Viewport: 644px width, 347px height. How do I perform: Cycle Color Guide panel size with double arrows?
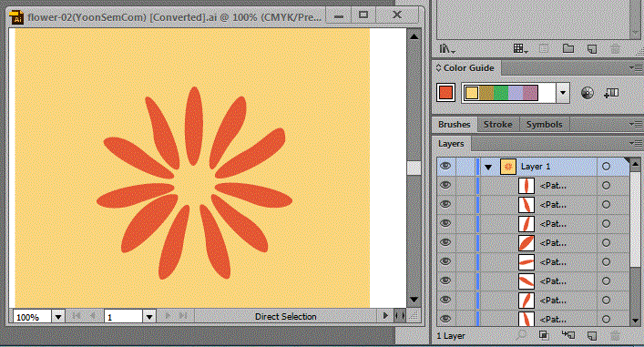point(438,67)
